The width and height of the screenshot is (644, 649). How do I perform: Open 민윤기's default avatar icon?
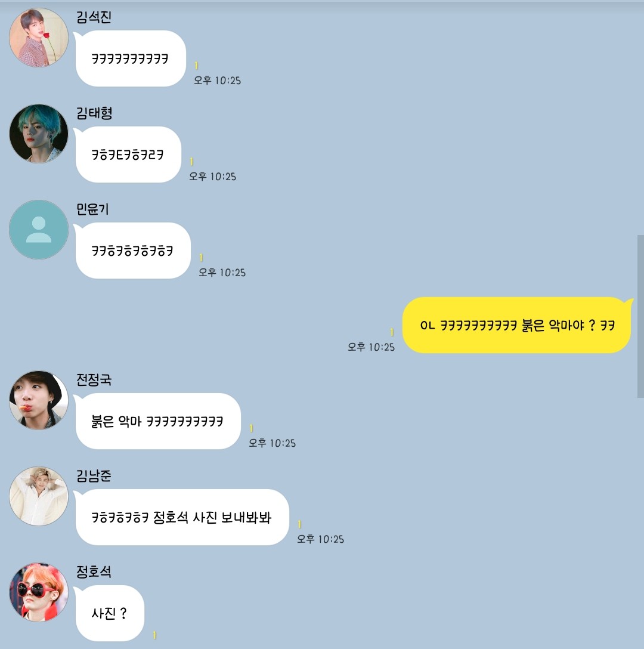coord(39,230)
